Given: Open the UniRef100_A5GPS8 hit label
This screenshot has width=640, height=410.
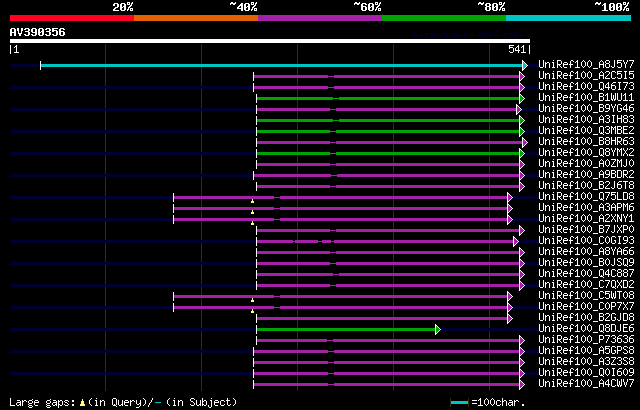Looking at the screenshot, I should coord(587,351).
